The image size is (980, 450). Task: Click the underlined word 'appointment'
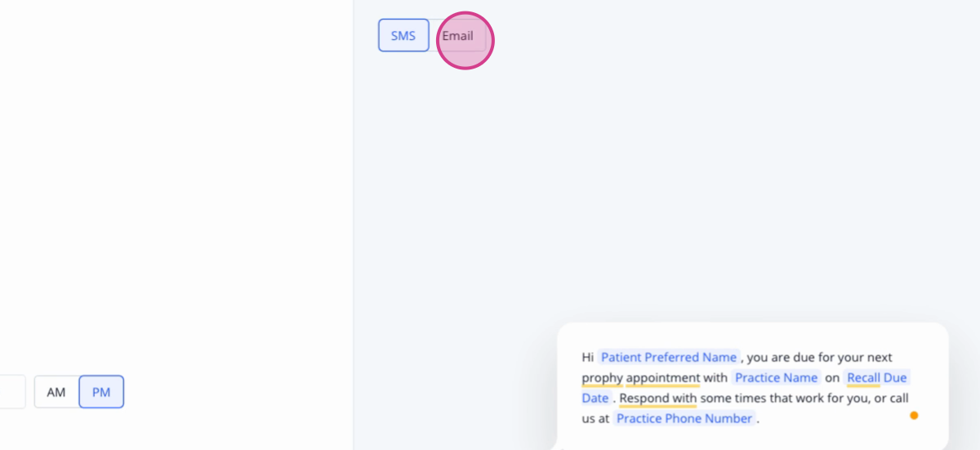pos(663,377)
